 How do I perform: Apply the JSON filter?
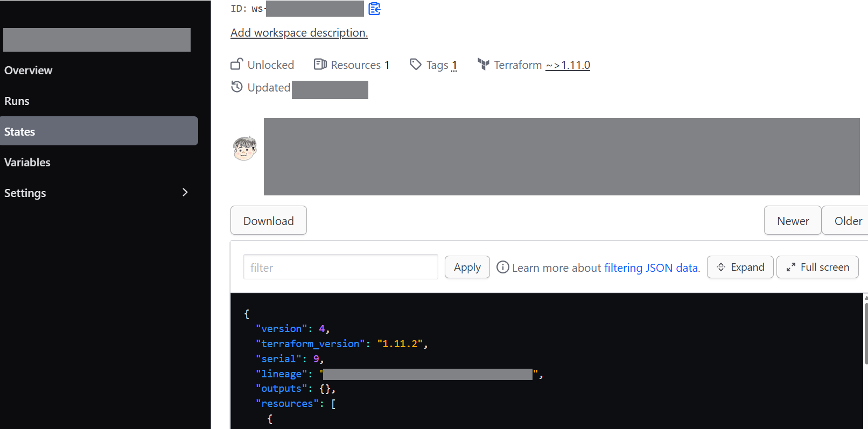[467, 267]
